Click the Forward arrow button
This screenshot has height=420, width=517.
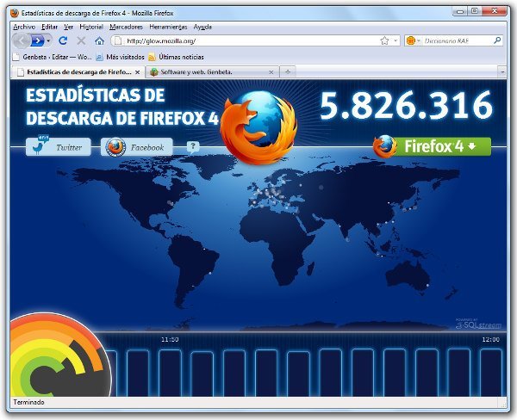point(38,40)
